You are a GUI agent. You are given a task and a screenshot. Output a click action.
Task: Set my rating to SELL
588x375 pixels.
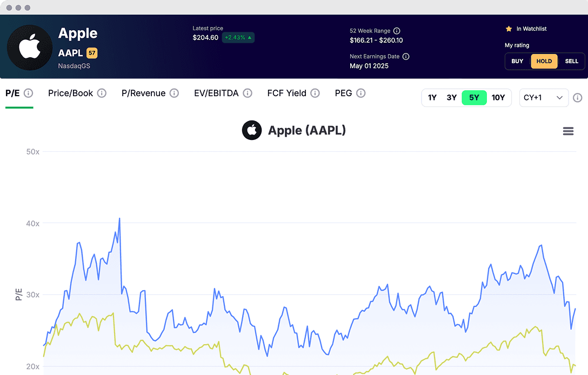[x=571, y=61]
